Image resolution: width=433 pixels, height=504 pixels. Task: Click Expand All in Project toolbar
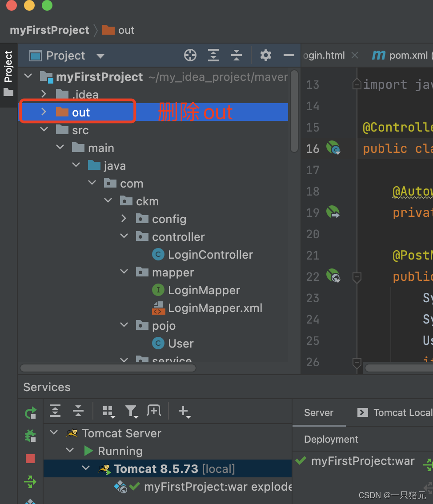[x=213, y=55]
